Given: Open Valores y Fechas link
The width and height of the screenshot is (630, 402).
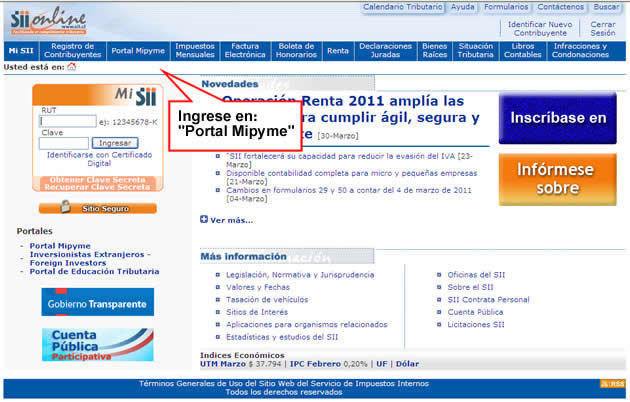Looking at the screenshot, I should click(258, 288).
